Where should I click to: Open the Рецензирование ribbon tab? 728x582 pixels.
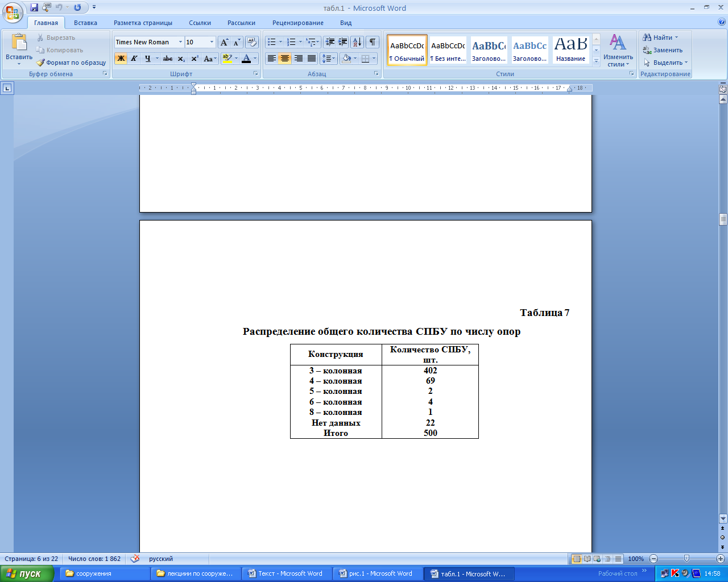pyautogui.click(x=297, y=23)
